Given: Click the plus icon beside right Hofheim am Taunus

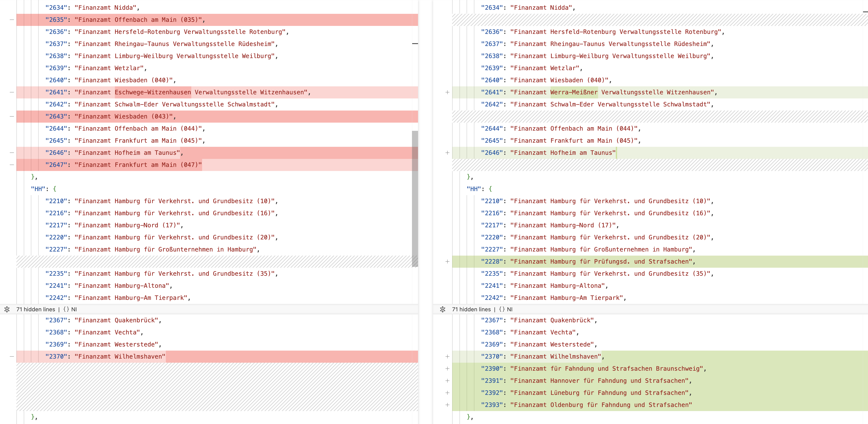Looking at the screenshot, I should pos(447,153).
